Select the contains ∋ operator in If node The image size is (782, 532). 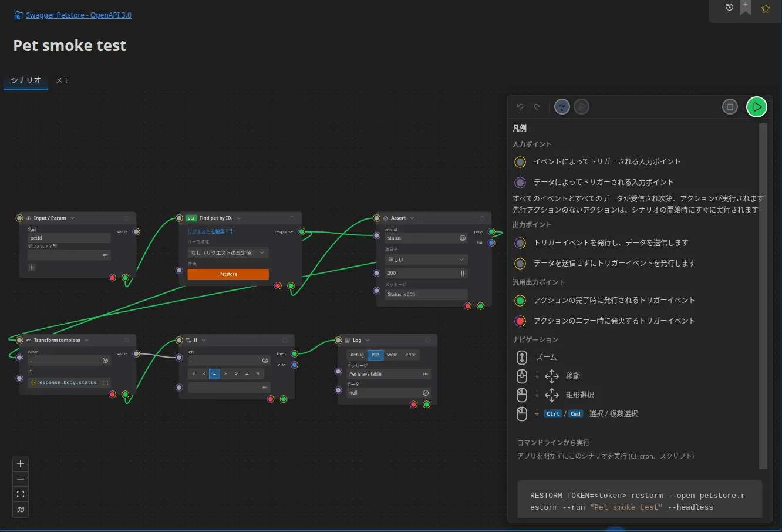coord(258,374)
